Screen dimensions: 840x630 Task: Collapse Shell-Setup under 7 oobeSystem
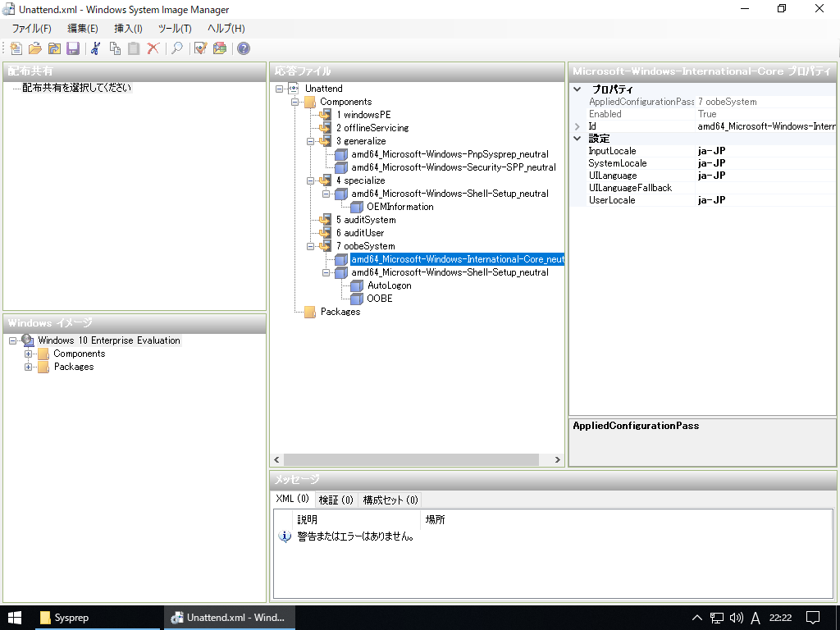point(326,272)
